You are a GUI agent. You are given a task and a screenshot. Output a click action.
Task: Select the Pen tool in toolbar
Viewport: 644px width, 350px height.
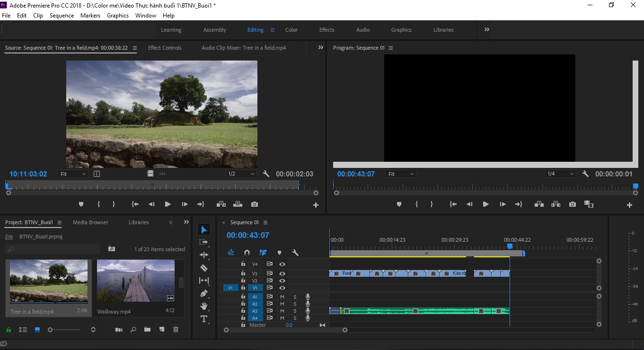pos(204,293)
